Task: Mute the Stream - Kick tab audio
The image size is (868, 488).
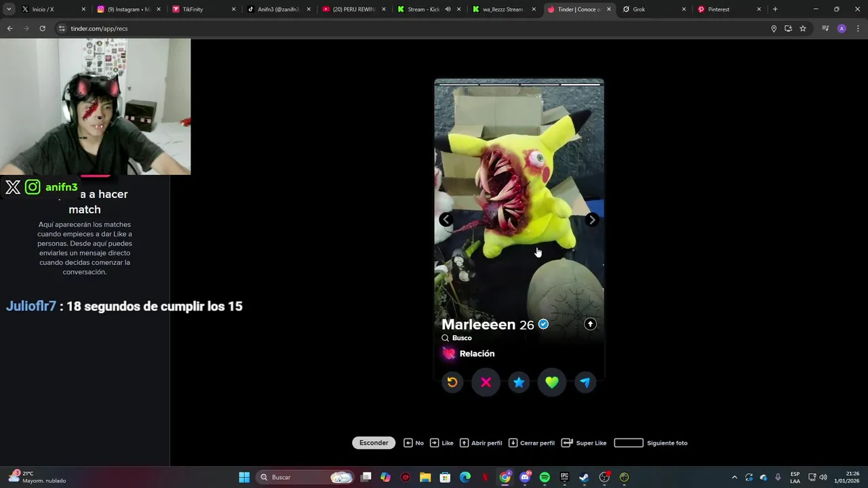Action: coord(448,9)
